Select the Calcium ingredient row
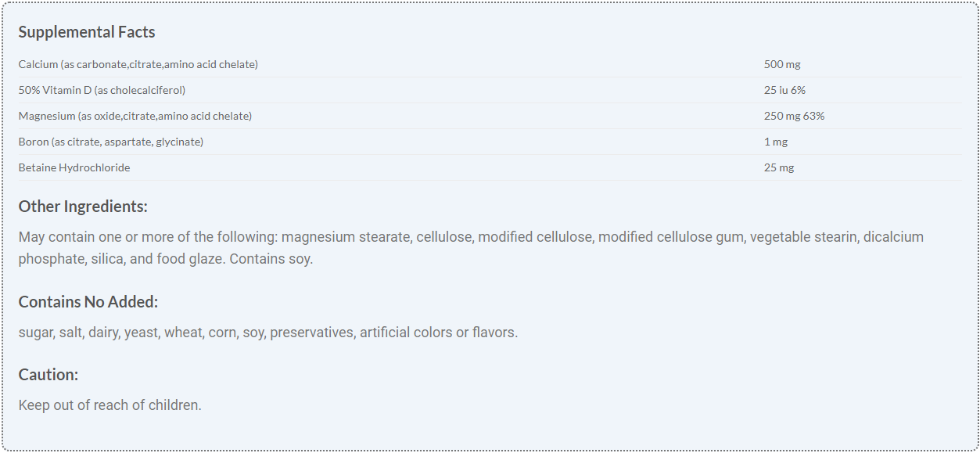Viewport: 980px width, 453px height. pos(138,64)
